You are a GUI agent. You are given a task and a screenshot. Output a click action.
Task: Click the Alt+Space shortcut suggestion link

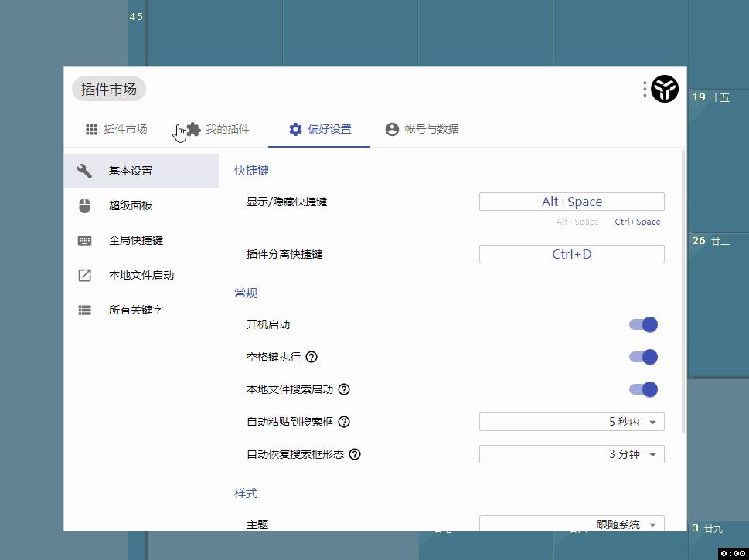point(577,222)
